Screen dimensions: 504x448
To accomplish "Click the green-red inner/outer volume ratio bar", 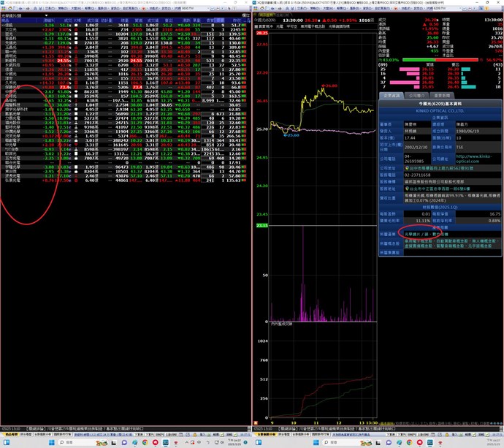I will 440,60.
